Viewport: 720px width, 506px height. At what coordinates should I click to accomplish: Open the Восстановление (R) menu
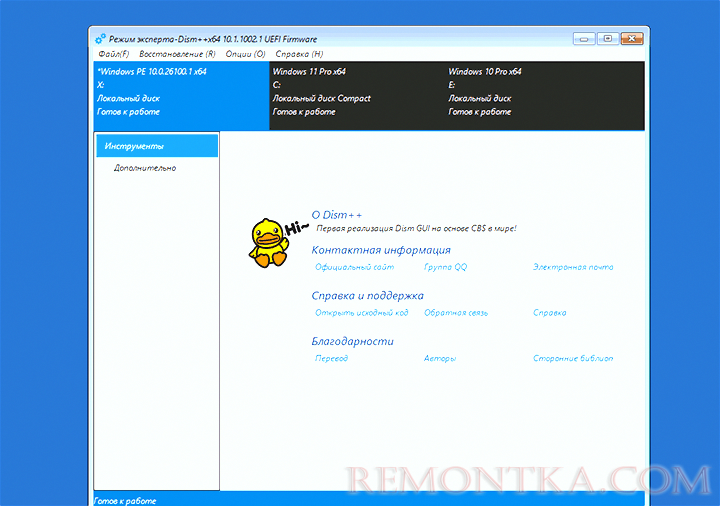click(x=177, y=54)
